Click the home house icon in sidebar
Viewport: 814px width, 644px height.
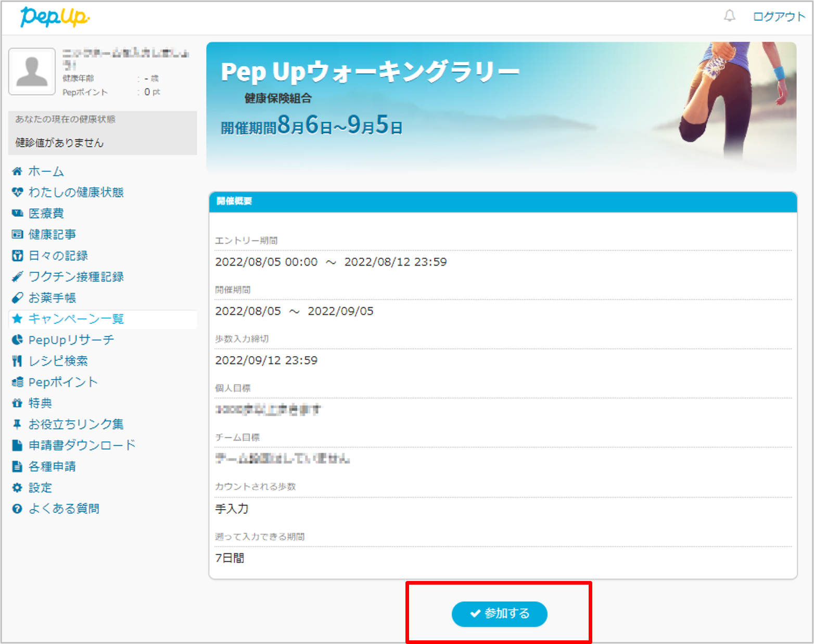(x=17, y=171)
